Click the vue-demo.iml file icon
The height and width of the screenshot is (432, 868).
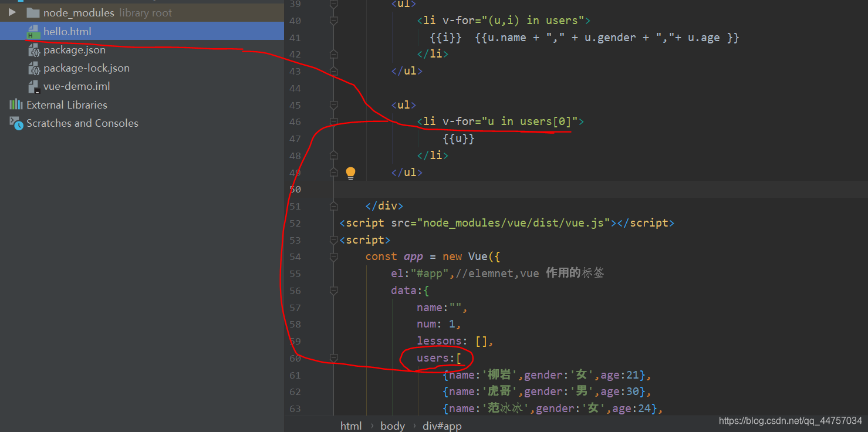click(x=33, y=87)
